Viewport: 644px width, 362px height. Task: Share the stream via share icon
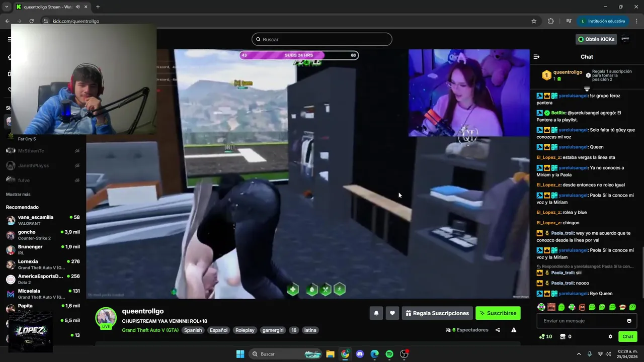point(498,330)
